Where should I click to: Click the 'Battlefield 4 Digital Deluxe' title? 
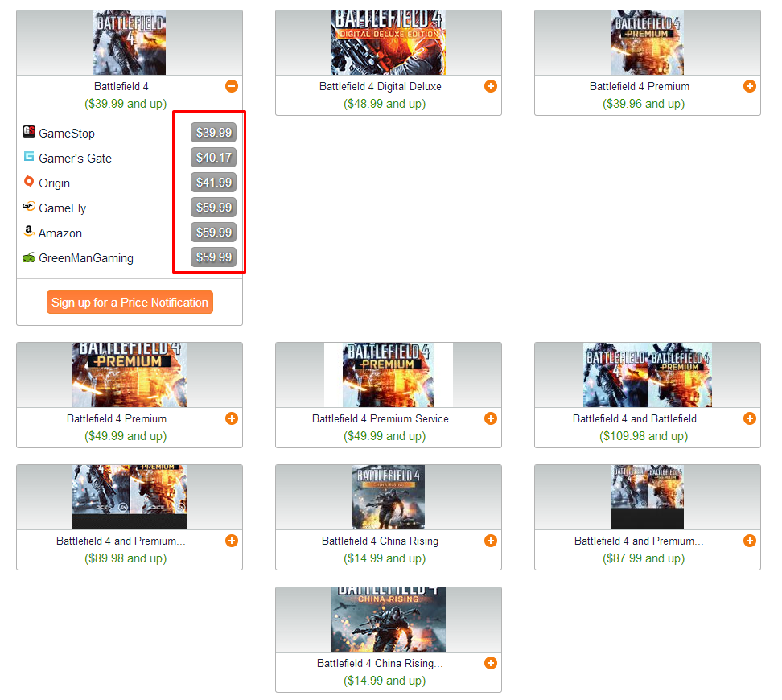[381, 86]
